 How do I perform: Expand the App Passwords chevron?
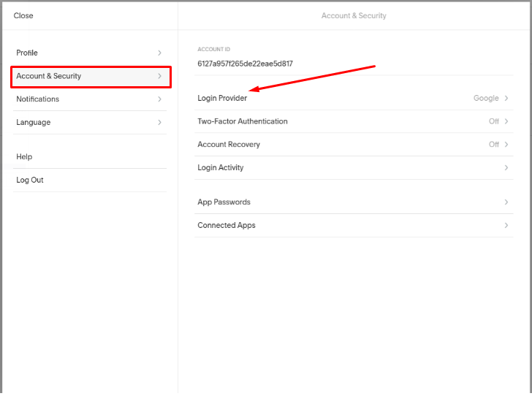tap(506, 202)
